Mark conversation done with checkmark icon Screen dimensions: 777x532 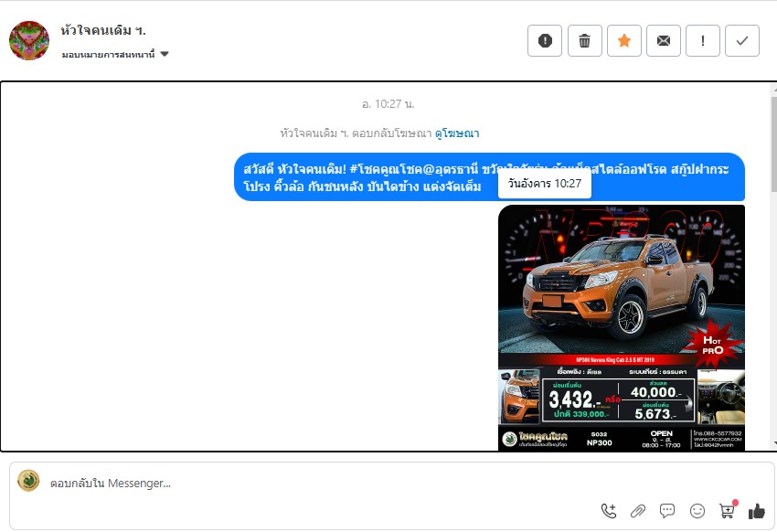point(742,40)
